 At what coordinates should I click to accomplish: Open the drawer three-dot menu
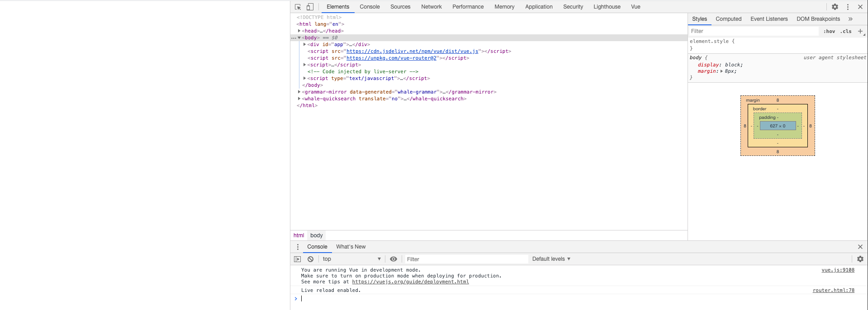pyautogui.click(x=298, y=247)
